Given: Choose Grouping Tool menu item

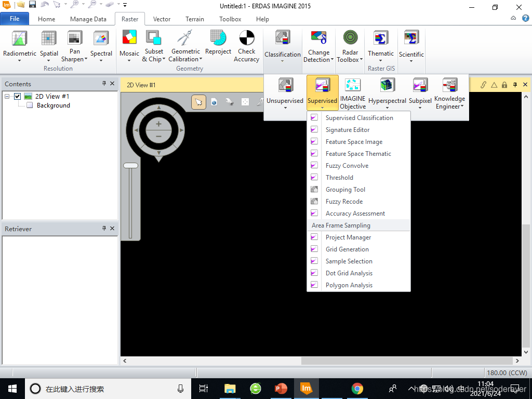Looking at the screenshot, I should [358, 189].
